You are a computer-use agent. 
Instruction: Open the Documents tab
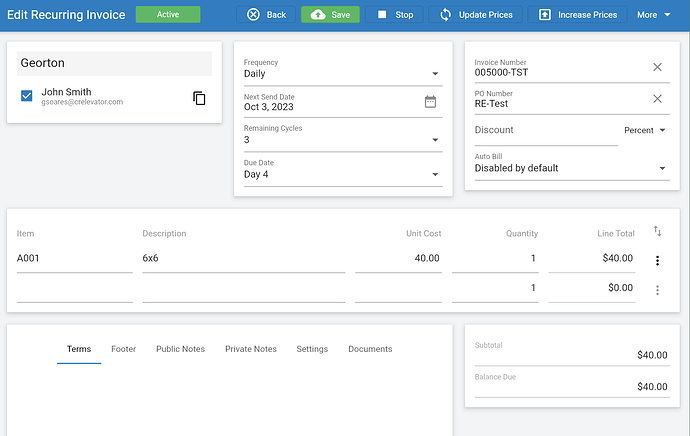pos(370,349)
